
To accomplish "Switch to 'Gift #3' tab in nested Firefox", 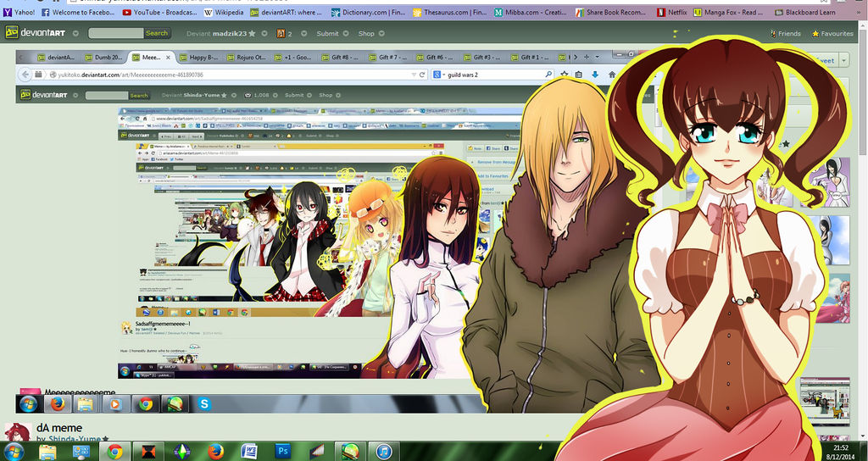I will coord(484,57).
